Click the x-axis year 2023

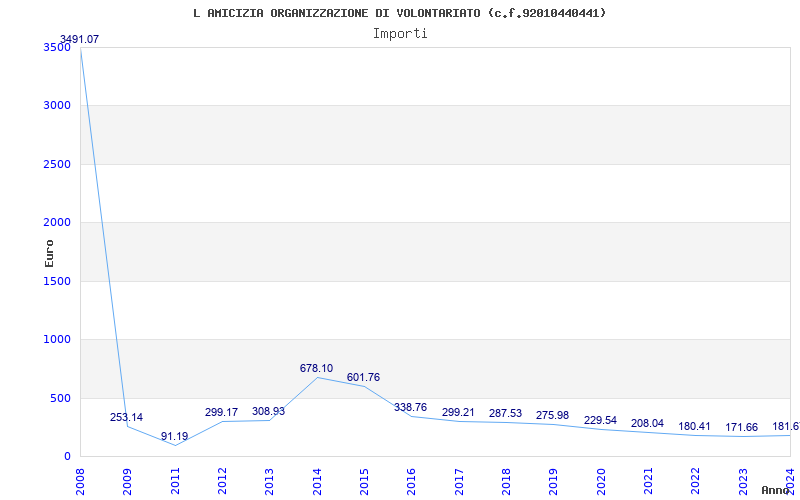click(x=743, y=482)
